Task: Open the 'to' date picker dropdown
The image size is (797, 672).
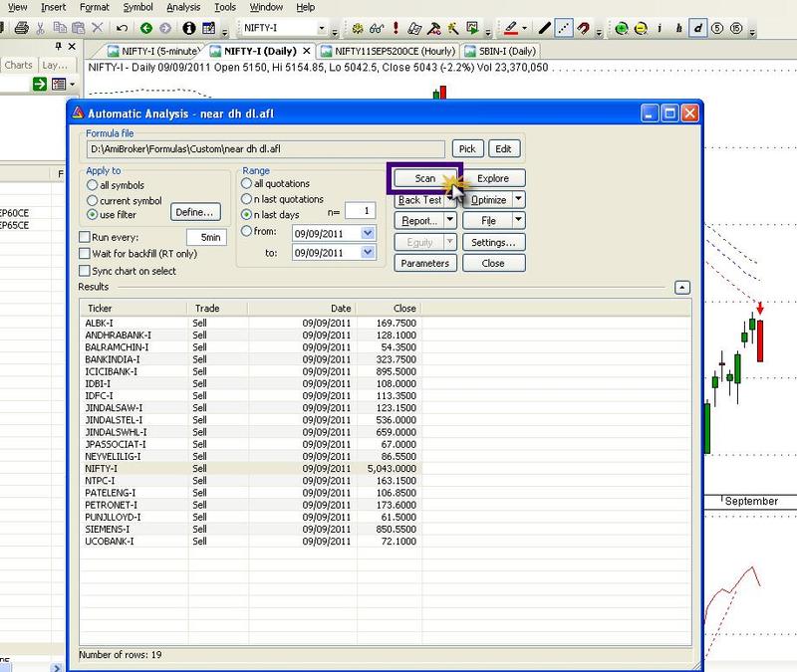Action: 368,252
